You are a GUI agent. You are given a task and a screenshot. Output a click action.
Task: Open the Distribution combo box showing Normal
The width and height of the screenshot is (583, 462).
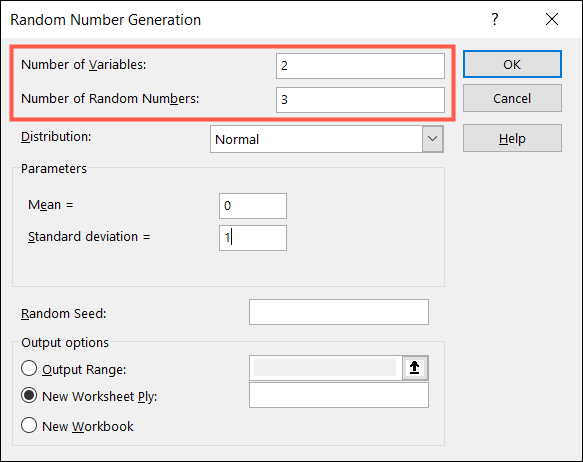pyautogui.click(x=327, y=139)
